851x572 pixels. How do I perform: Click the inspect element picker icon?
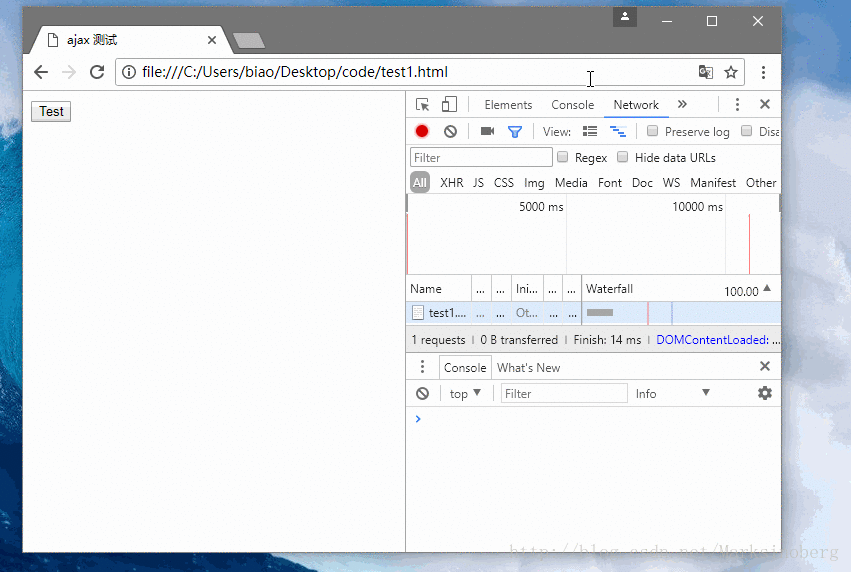coord(423,105)
